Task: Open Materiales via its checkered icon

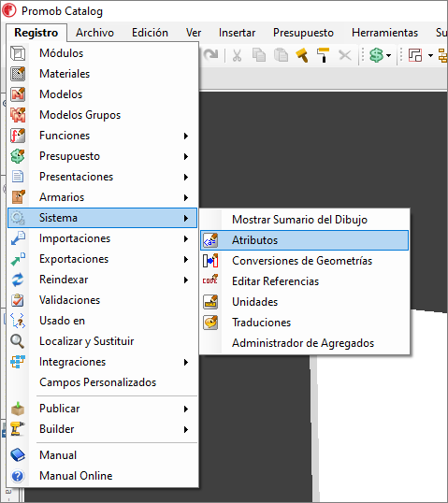Action: pos(18,74)
